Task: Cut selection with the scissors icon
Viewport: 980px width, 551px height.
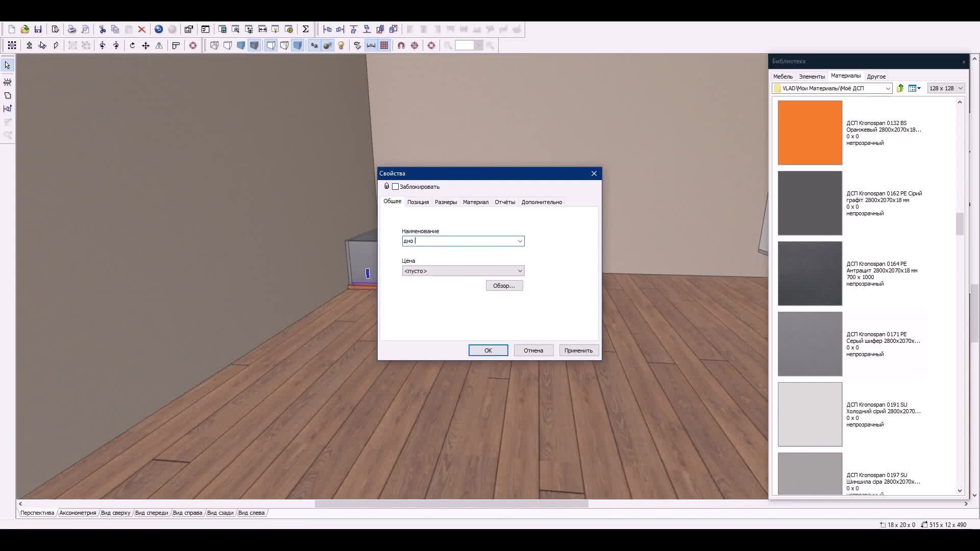Action: tap(102, 29)
